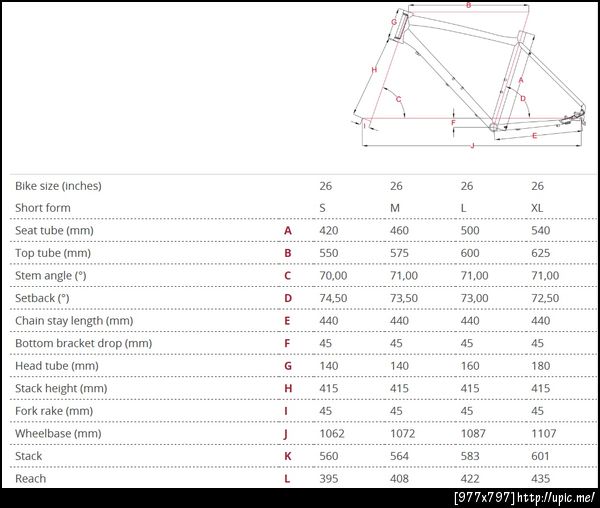Select the Seat tube (mm) row label
Image resolution: width=600 pixels, height=508 pixels.
pos(54,231)
